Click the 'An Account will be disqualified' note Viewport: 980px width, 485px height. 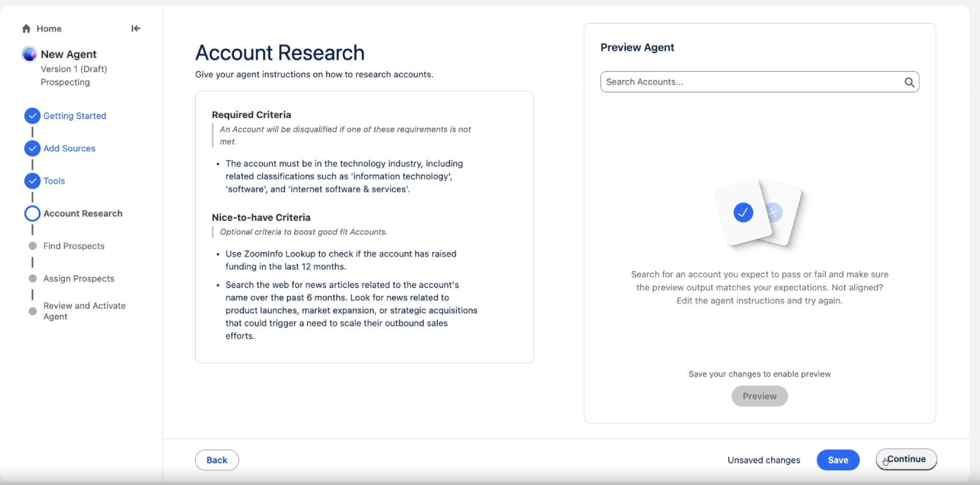[345, 136]
